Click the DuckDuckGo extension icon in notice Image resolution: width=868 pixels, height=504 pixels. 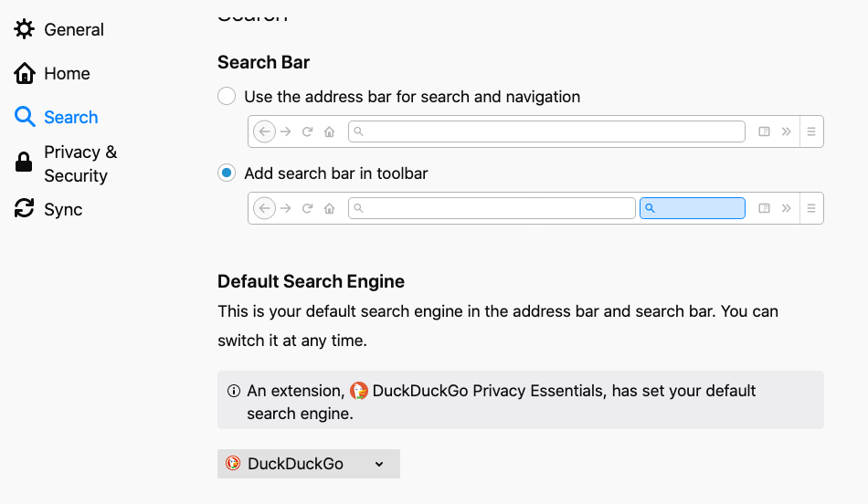click(359, 391)
